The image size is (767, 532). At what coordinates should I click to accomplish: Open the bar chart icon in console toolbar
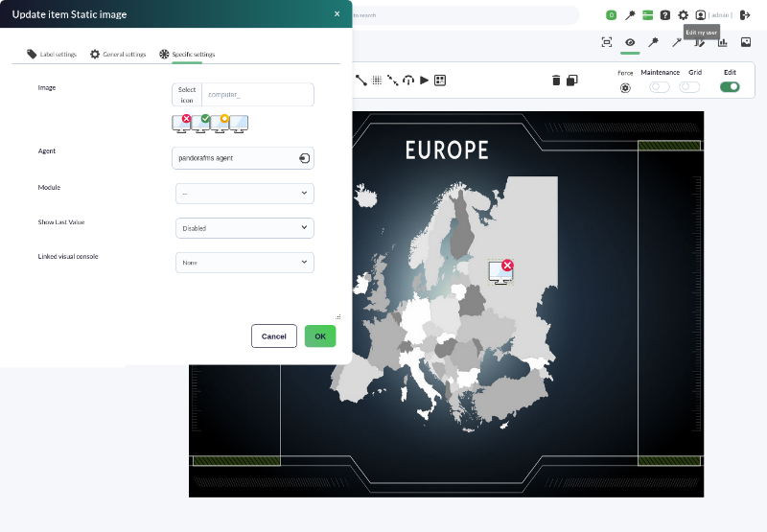(723, 42)
